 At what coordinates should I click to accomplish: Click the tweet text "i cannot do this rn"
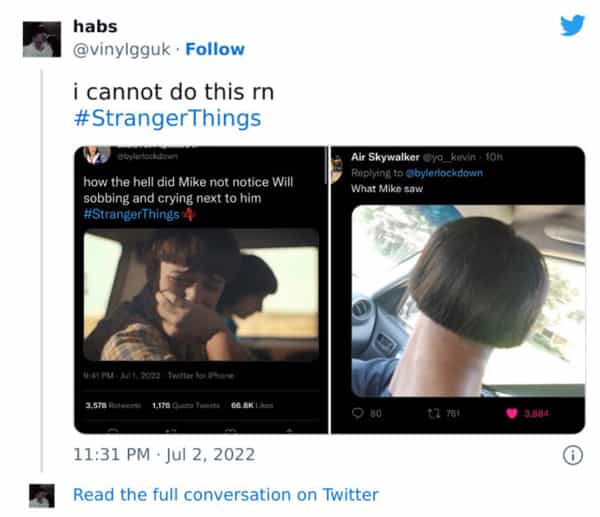[173, 91]
